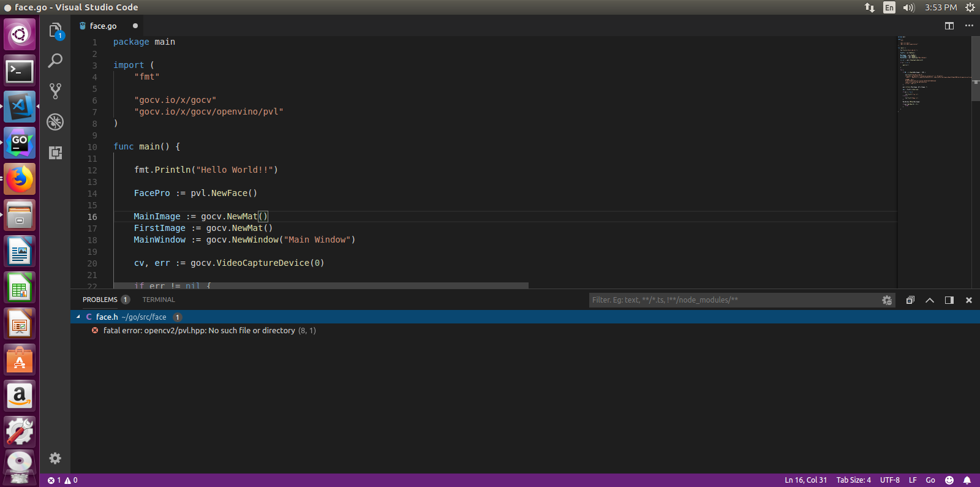
Task: Switch to the PROBLEMS panel tab
Action: (100, 300)
